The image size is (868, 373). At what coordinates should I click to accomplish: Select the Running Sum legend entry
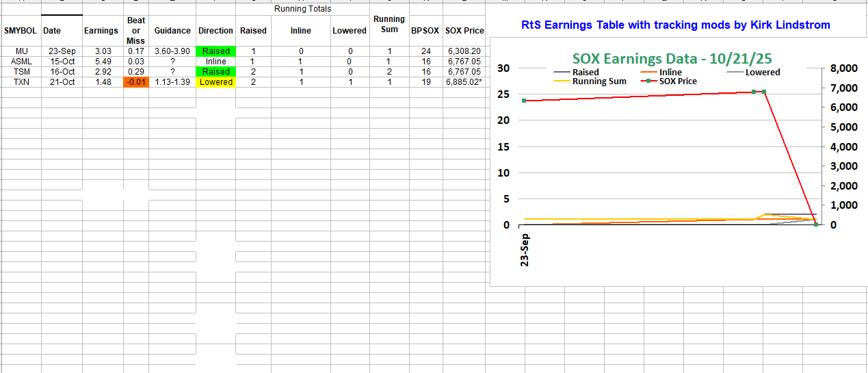click(x=599, y=81)
